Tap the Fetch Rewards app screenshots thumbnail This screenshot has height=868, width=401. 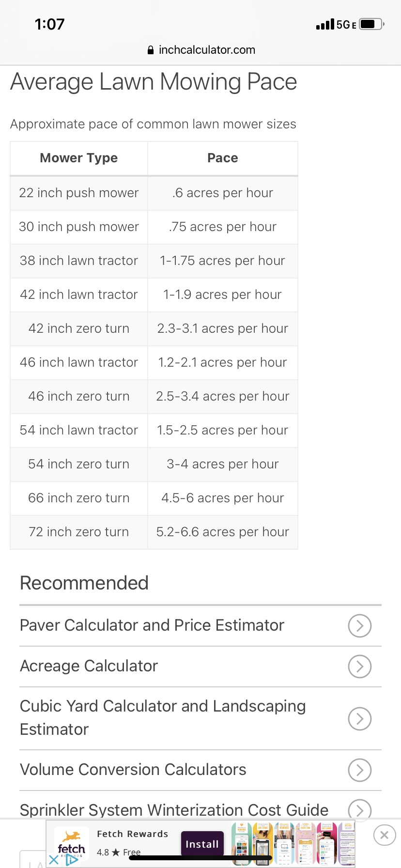293,844
